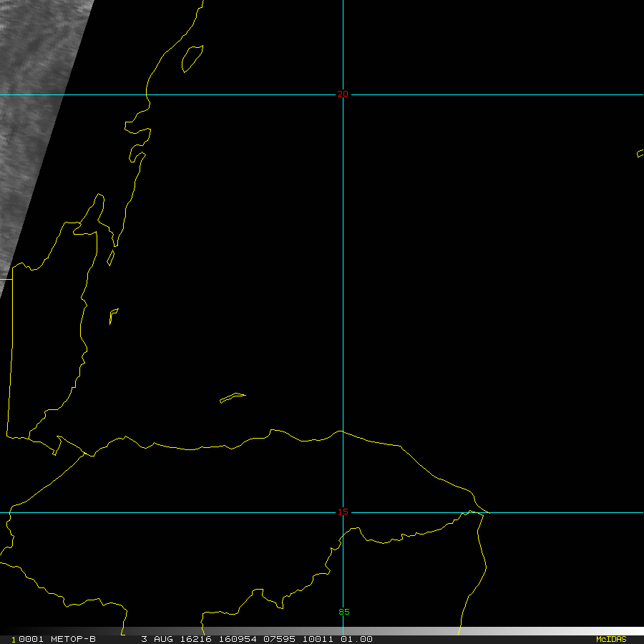Click the white end of grayscale bar
Image resolution: width=644 pixels, height=644 pixels.
pyautogui.click(x=630, y=631)
